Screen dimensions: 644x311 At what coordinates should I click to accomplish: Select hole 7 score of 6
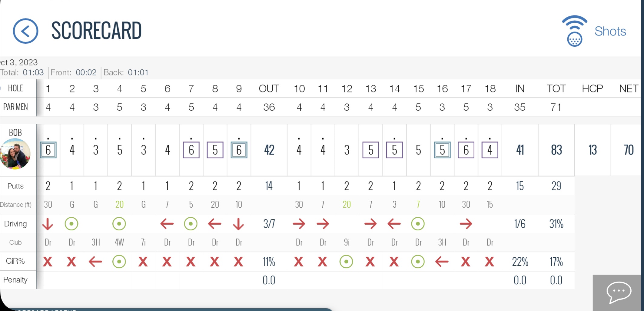(x=191, y=150)
